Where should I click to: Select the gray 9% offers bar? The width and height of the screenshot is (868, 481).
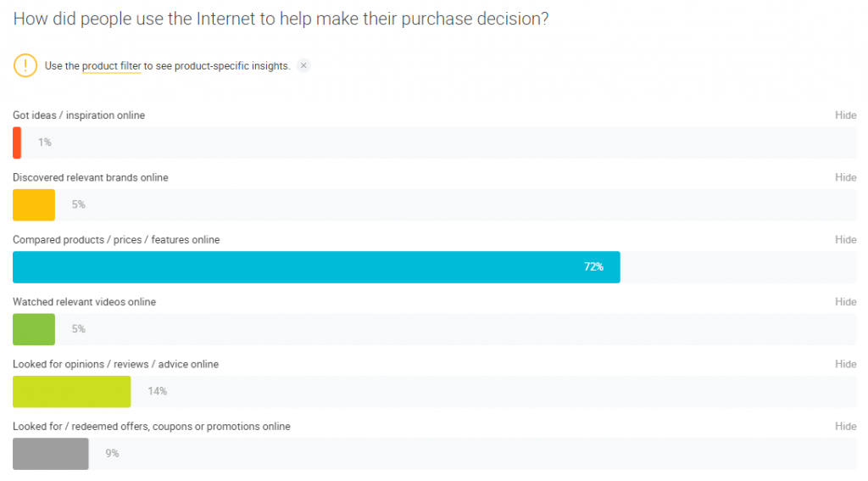(50, 454)
